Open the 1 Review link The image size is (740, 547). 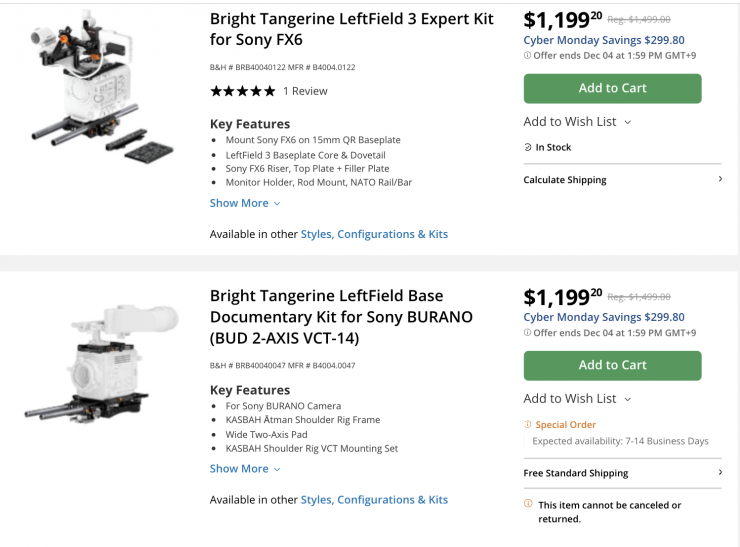[305, 91]
